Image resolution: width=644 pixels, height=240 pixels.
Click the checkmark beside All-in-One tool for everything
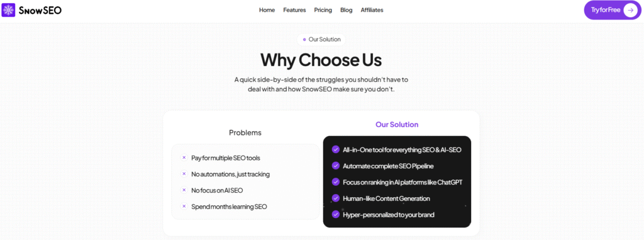point(336,149)
